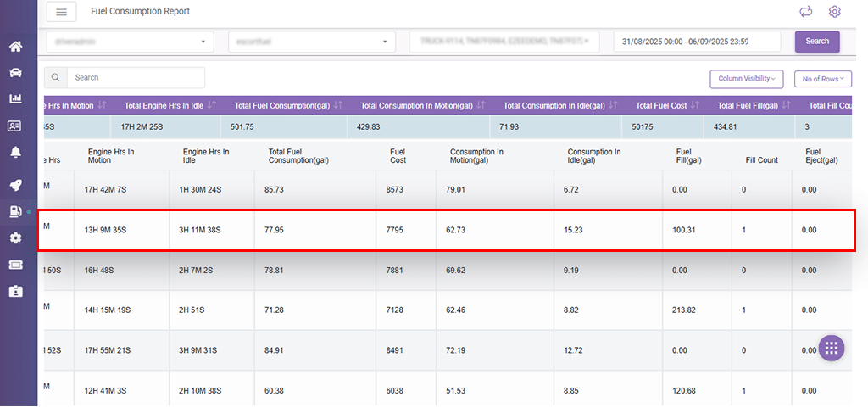Click summary value 17H 2M 25S
The image size is (868, 408).
[x=142, y=126]
